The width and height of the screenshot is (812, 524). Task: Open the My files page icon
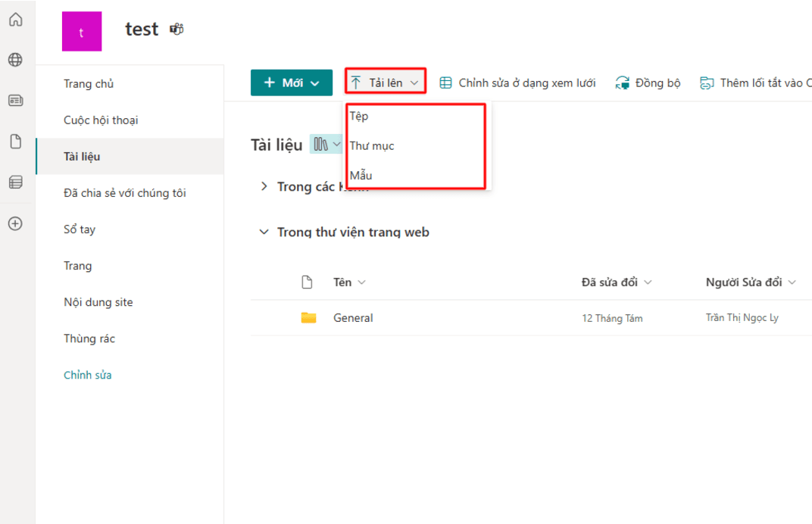(x=16, y=142)
